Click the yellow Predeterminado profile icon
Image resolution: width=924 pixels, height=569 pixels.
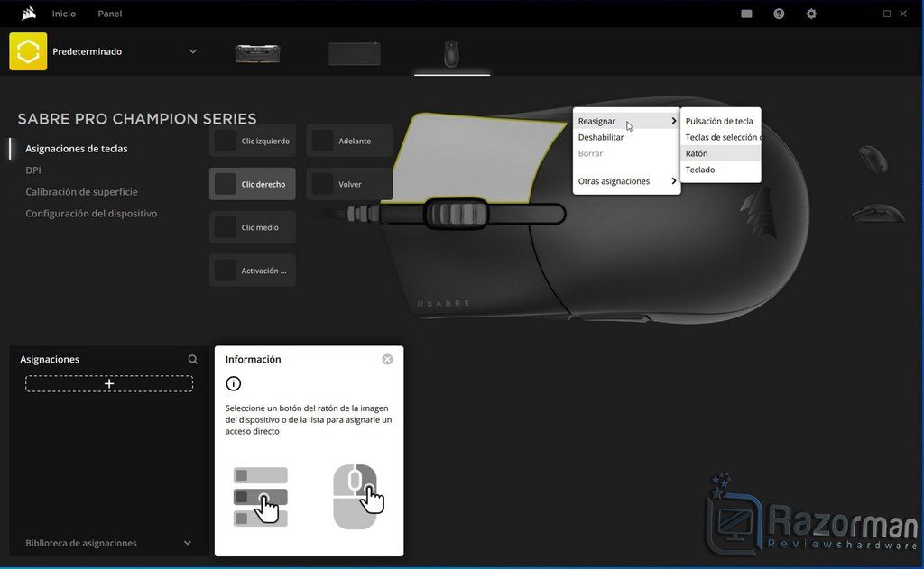point(28,51)
